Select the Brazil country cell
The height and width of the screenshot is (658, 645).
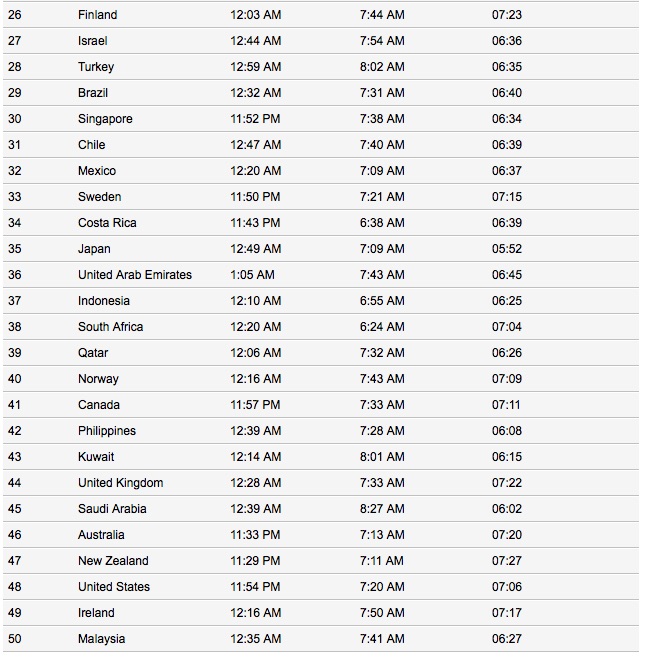[93, 93]
